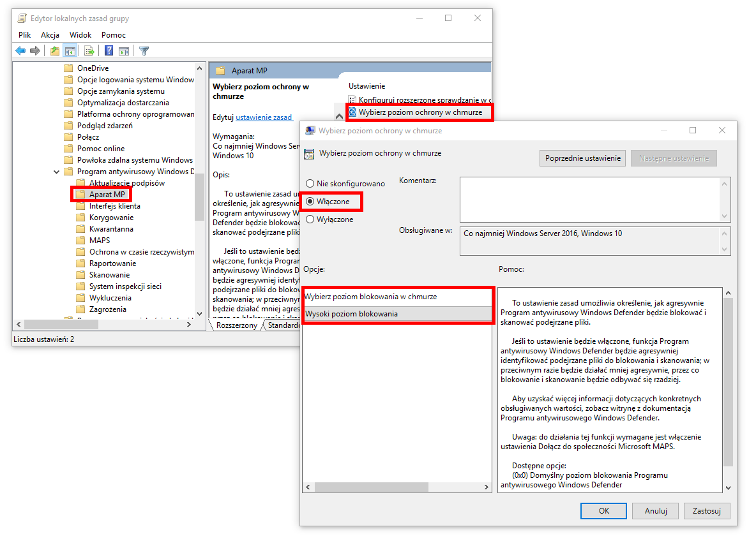Click Następne ustawienie button
756x541 pixels.
tap(674, 158)
